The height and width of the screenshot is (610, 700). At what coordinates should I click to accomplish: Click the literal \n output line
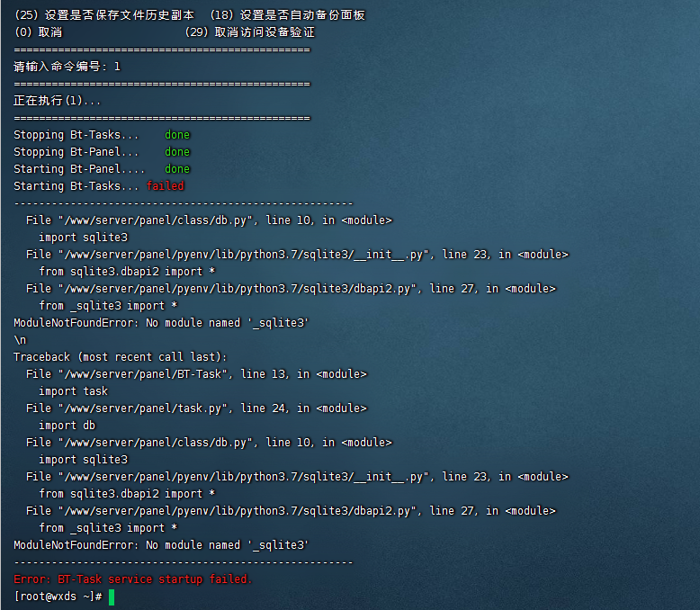click(x=20, y=340)
